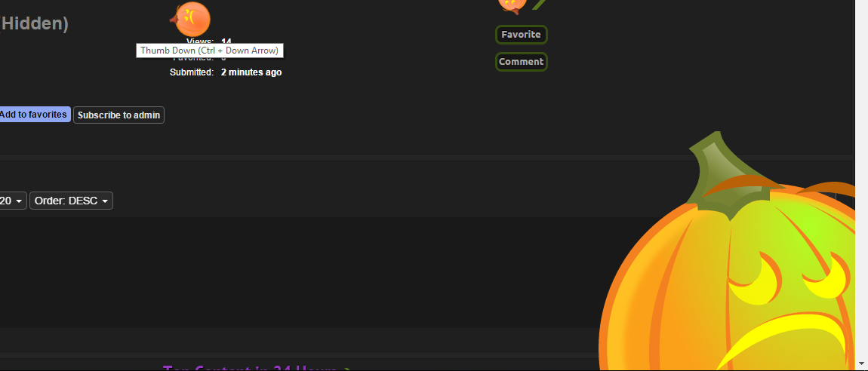Open the Order: DESC dropdown
Image resolution: width=868 pixels, height=371 pixels.
coord(72,201)
